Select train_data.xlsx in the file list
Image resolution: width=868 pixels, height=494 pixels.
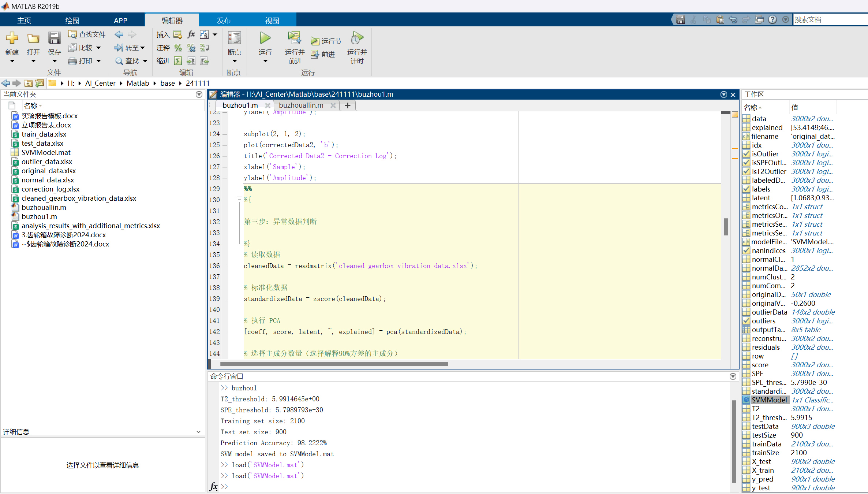point(44,134)
